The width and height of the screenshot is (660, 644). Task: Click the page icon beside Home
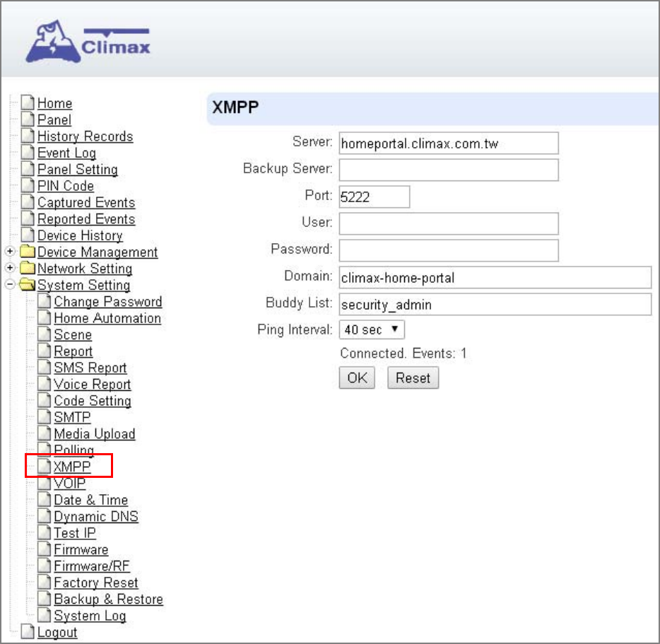click(x=28, y=103)
